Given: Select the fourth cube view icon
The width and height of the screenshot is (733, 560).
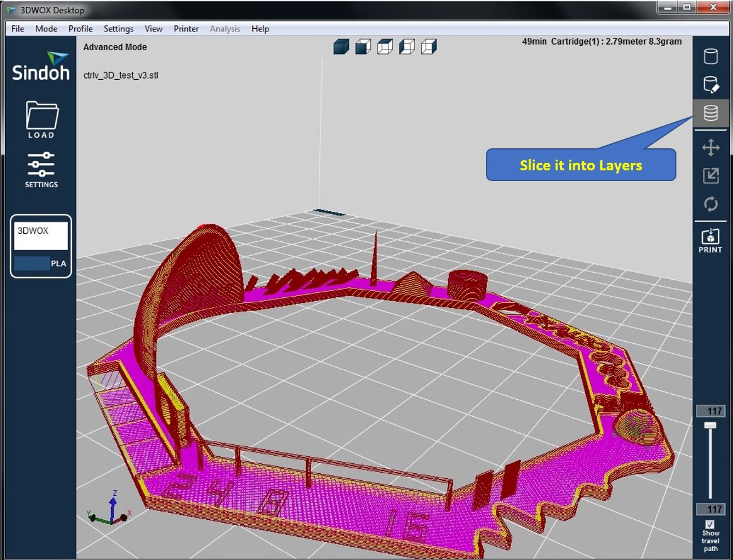Looking at the screenshot, I should 407,47.
